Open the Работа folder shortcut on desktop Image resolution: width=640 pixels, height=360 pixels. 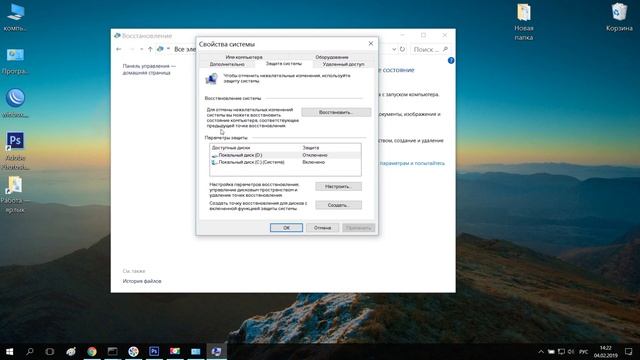[x=15, y=194]
